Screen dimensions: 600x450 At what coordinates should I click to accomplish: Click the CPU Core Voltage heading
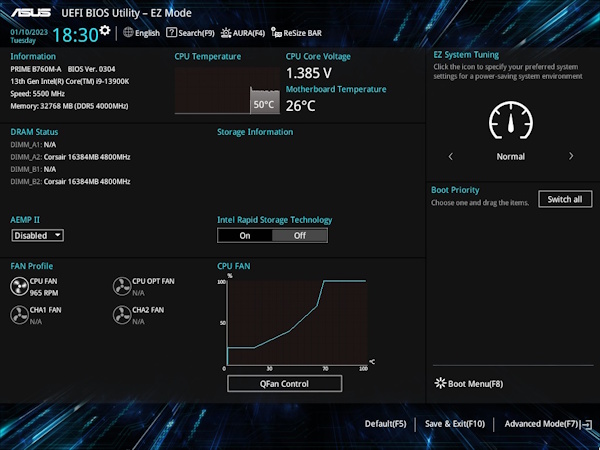[x=318, y=57]
